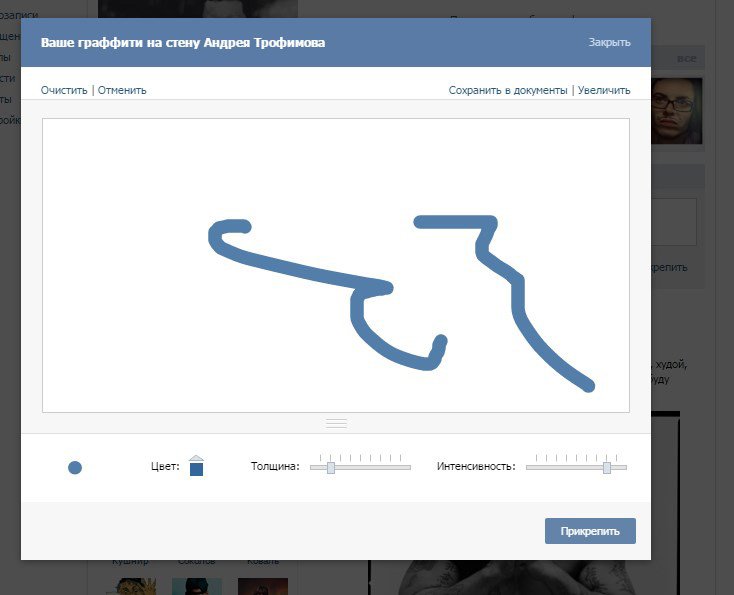The height and width of the screenshot is (595, 734).
Task: Click inside the graffiti drawing canvas
Action: (336, 265)
